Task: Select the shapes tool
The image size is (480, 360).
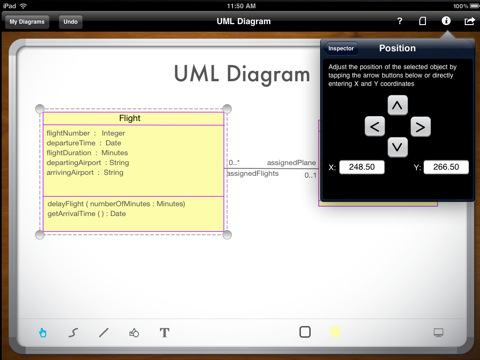Action: coord(134,332)
